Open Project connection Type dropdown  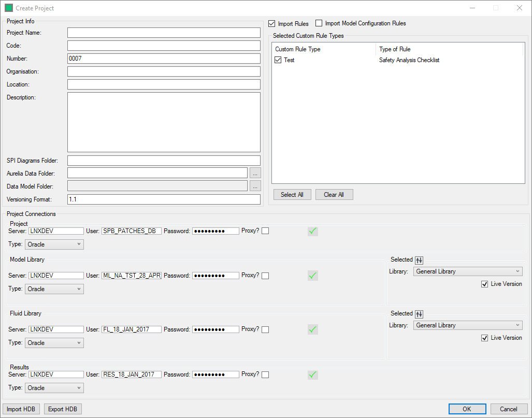pos(54,244)
